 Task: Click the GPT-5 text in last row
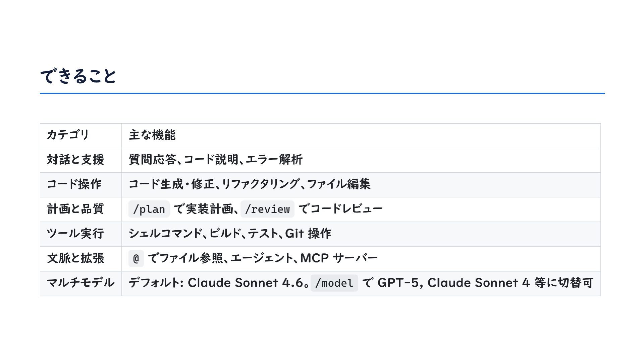point(398,283)
